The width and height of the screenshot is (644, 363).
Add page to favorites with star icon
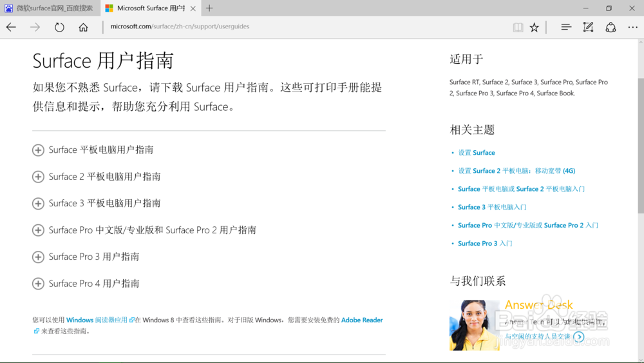534,27
